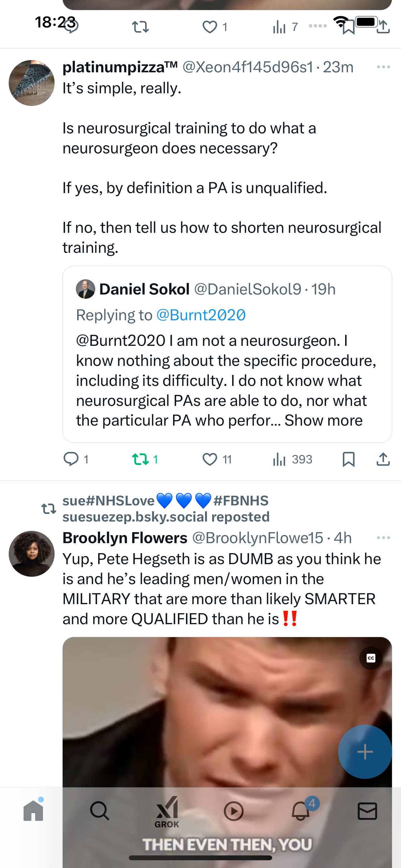The width and height of the screenshot is (401, 868).
Task: Tap the floating compose plus button
Action: click(365, 752)
